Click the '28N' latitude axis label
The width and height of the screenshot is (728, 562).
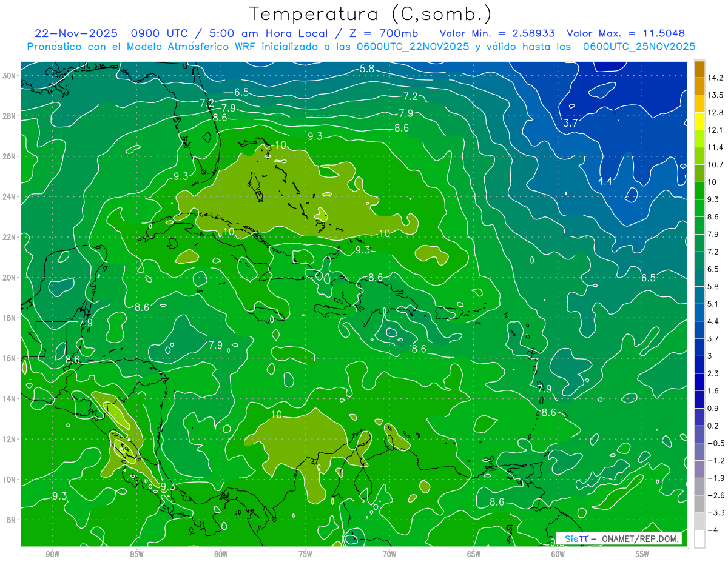click(x=9, y=116)
